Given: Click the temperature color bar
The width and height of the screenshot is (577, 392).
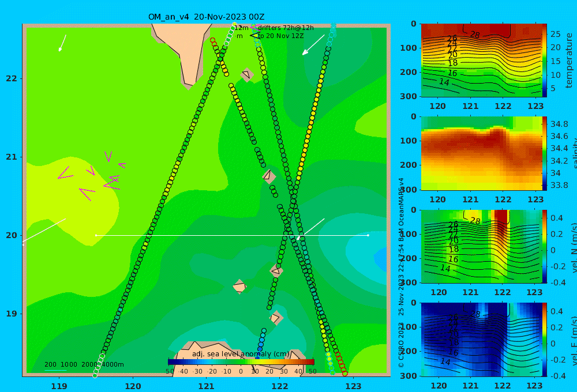Looking at the screenshot, I should coord(545,61).
